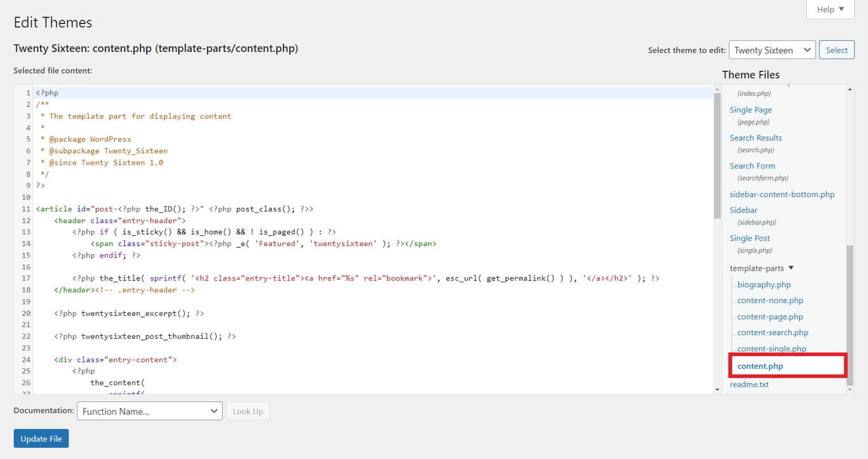The width and height of the screenshot is (868, 459).
Task: Open the Help dropdown
Action: [829, 9]
